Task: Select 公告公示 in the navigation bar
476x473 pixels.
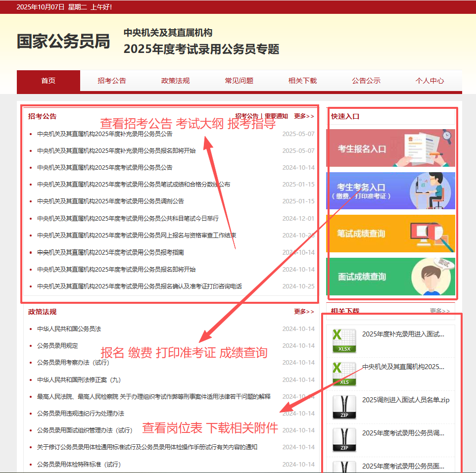Action: click(x=366, y=81)
